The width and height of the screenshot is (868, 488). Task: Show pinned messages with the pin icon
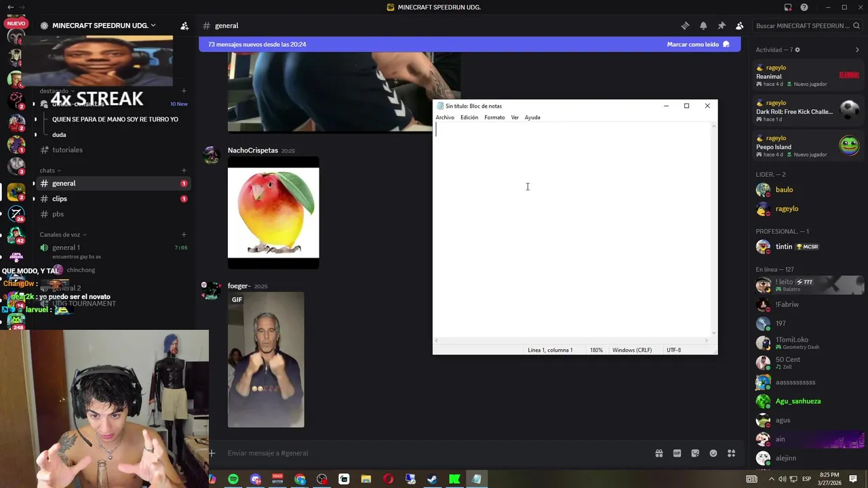point(722,26)
